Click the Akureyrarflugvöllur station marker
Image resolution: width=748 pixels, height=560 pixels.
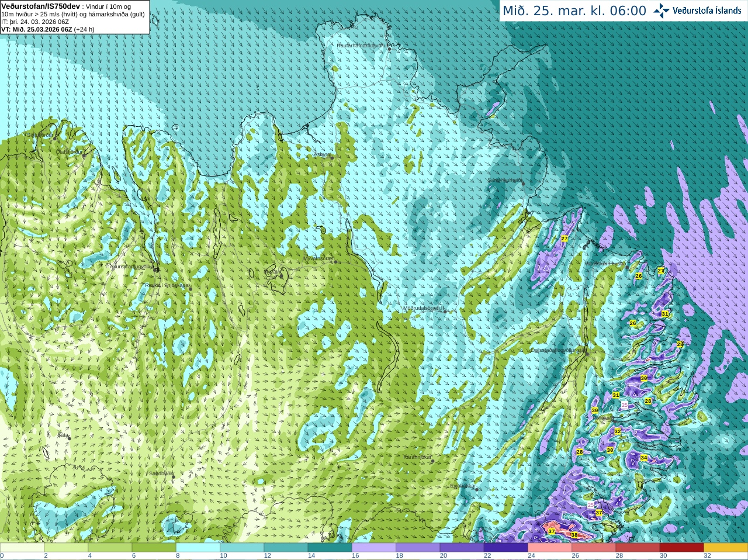point(155,270)
